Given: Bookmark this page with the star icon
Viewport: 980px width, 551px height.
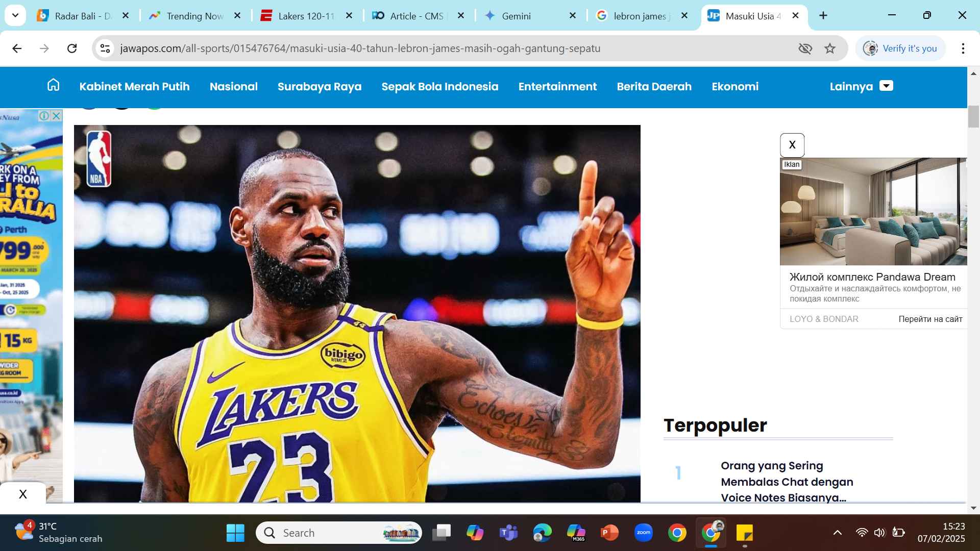Looking at the screenshot, I should [x=830, y=48].
